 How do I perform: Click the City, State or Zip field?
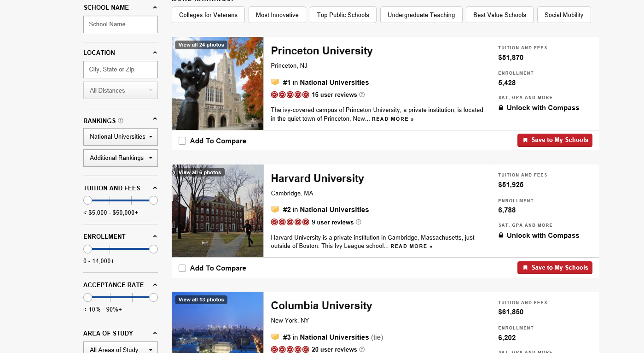[x=121, y=70]
